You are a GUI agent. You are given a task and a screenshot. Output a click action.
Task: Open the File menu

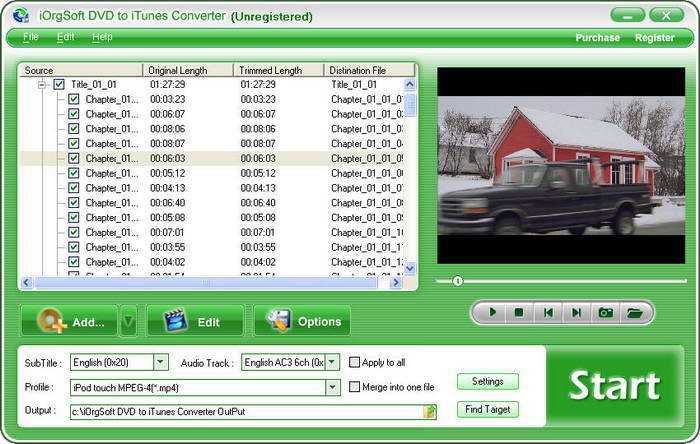coord(30,37)
